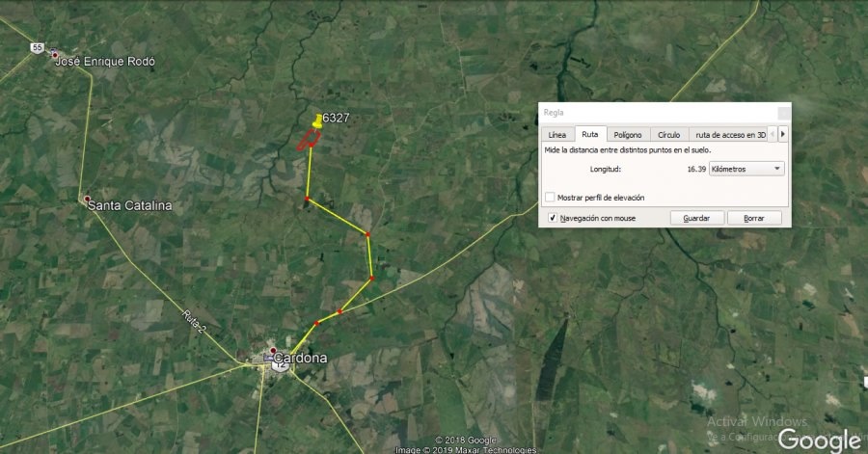Select the Santa Catalina town marker dot
The height and width of the screenshot is (454, 868).
click(87, 199)
